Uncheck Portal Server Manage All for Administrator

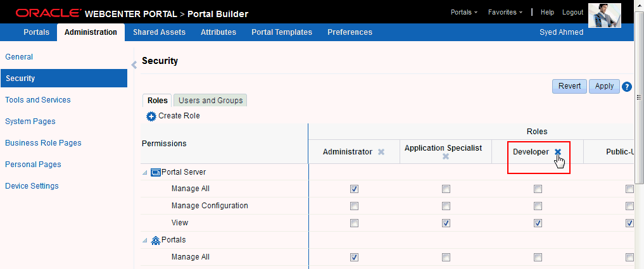tap(354, 189)
